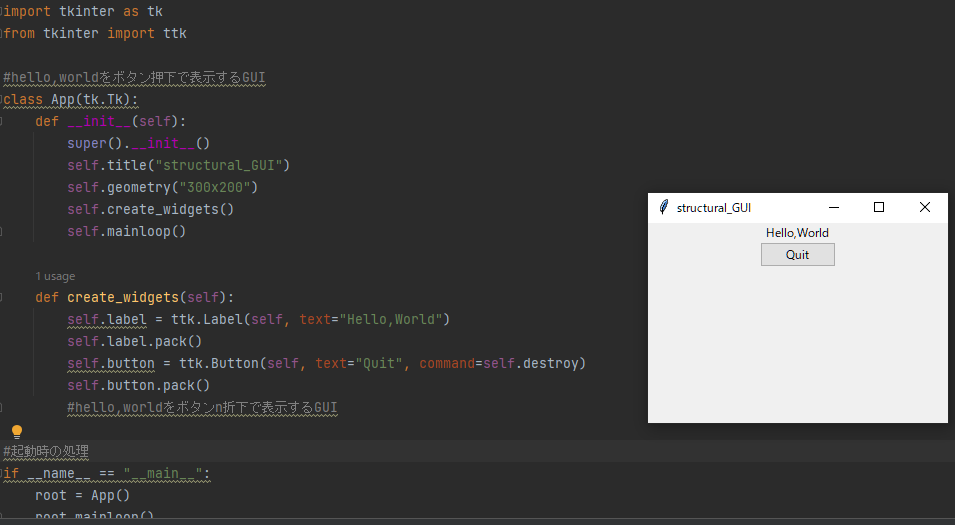This screenshot has width=955, height=525.
Task: Collapse the if __name__ block
Action: click(x=3, y=474)
